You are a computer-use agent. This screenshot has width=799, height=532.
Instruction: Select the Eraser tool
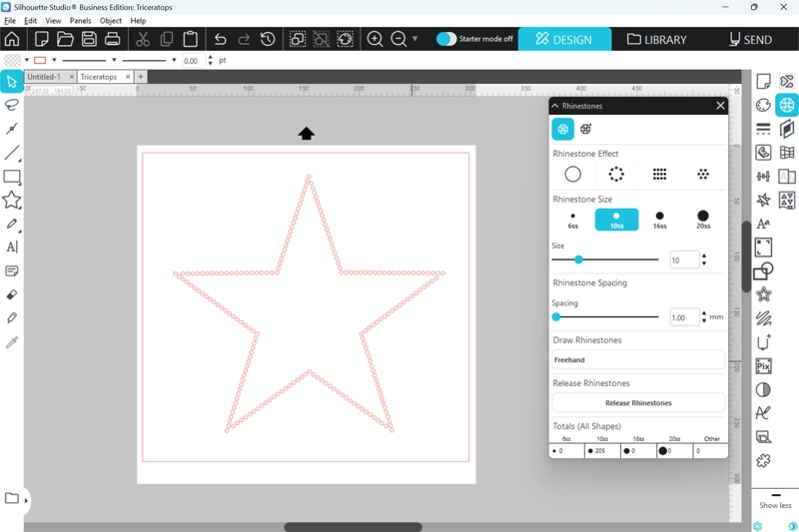12,294
